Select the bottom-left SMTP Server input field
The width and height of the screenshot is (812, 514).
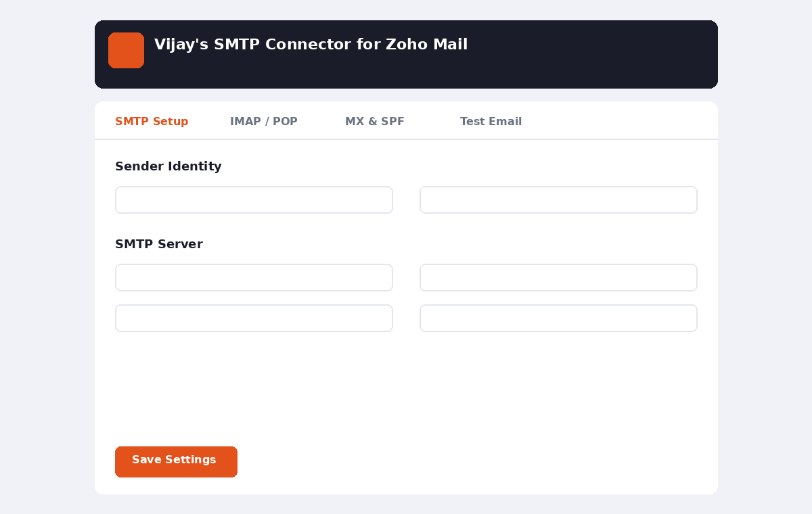[x=254, y=319]
